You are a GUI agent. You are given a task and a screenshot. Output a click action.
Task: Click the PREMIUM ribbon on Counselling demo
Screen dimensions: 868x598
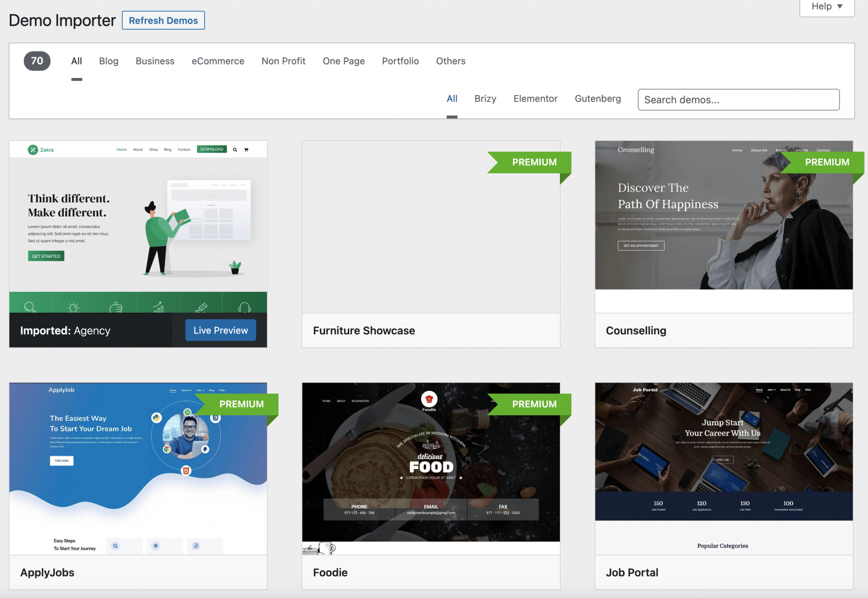(x=826, y=162)
